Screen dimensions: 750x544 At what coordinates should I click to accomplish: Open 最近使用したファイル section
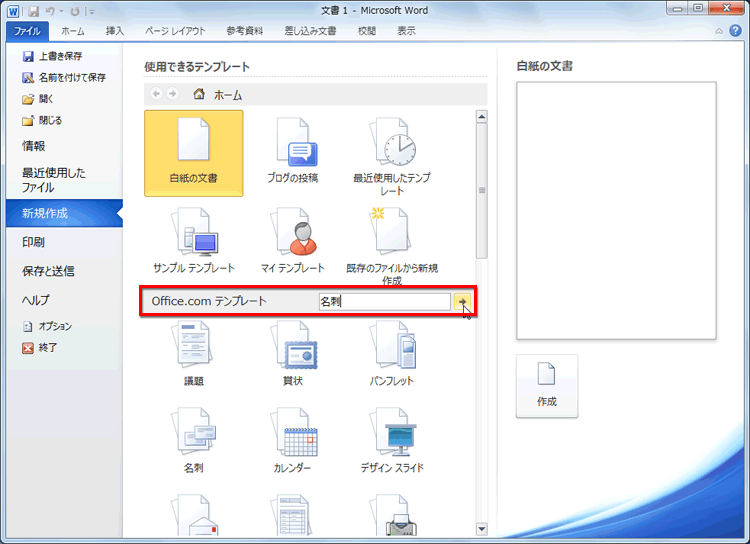click(54, 180)
